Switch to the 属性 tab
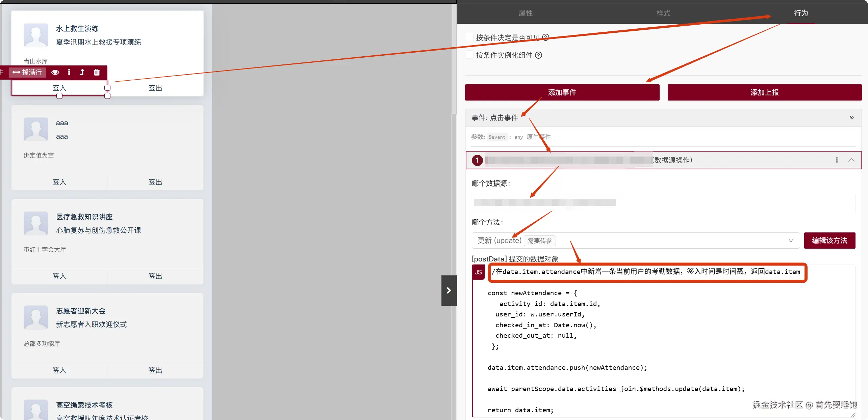This screenshot has height=420, width=868. pyautogui.click(x=526, y=13)
